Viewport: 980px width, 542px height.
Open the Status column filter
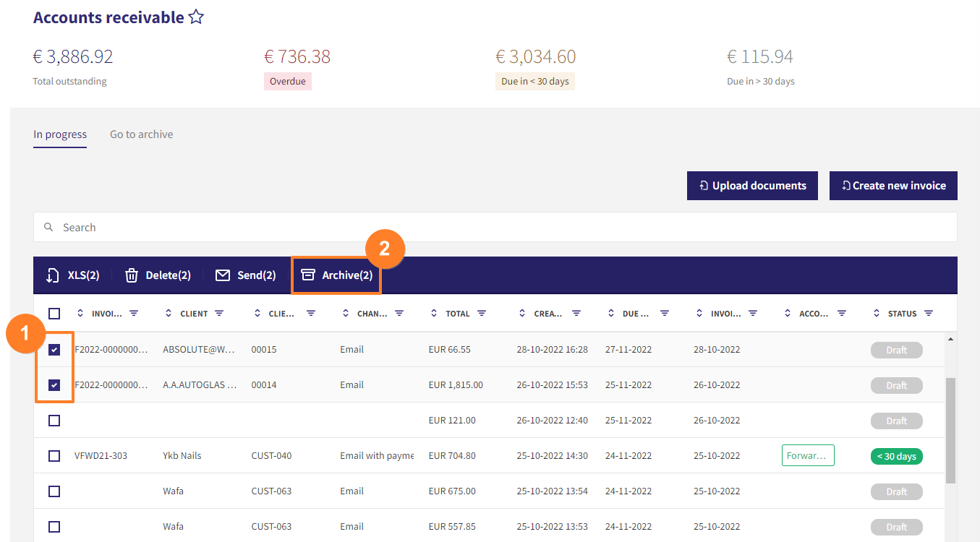click(x=929, y=314)
